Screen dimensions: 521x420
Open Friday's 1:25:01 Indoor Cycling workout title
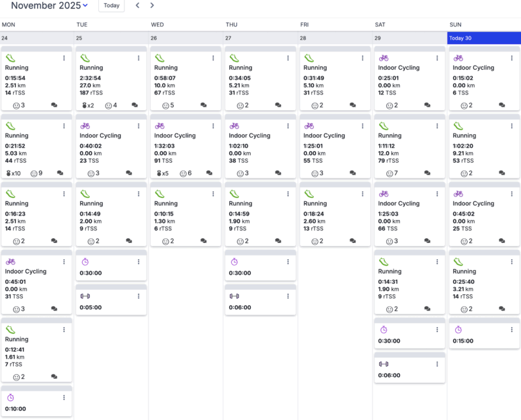[325, 136]
